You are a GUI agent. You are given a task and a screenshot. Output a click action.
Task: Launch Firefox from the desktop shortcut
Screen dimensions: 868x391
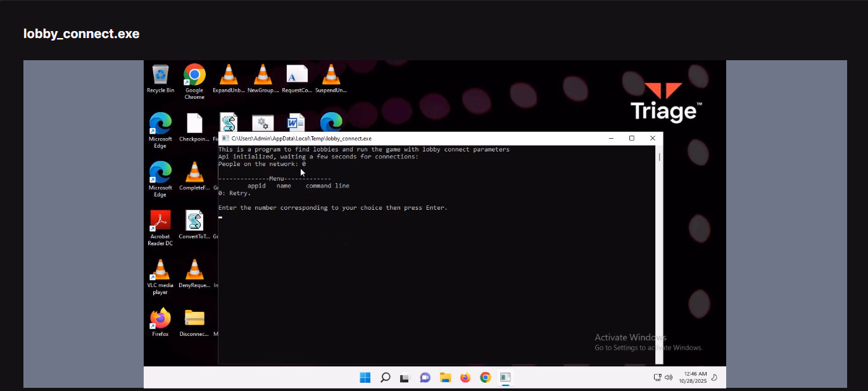click(x=160, y=319)
